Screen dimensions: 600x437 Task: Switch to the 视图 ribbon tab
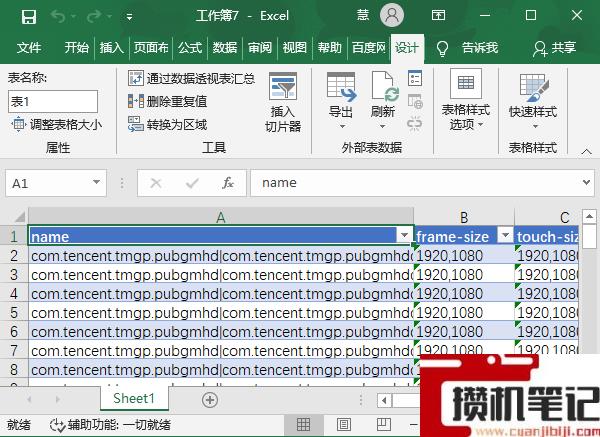click(295, 48)
